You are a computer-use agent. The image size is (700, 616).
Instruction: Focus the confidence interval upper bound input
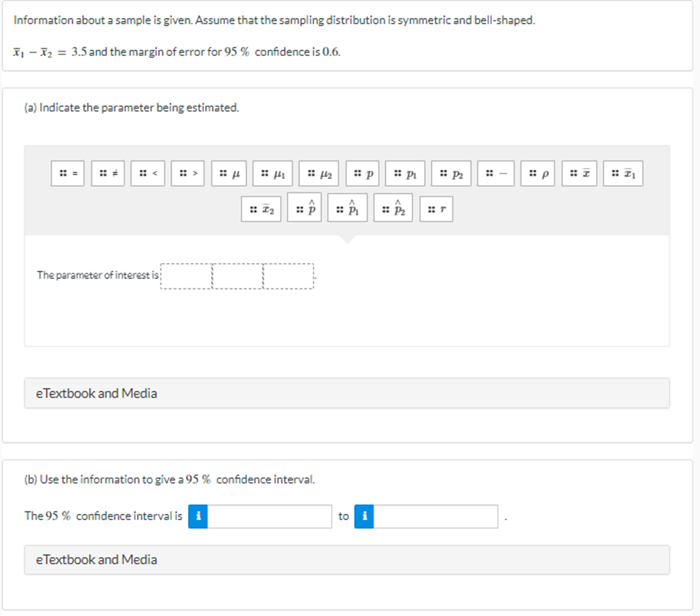(436, 516)
